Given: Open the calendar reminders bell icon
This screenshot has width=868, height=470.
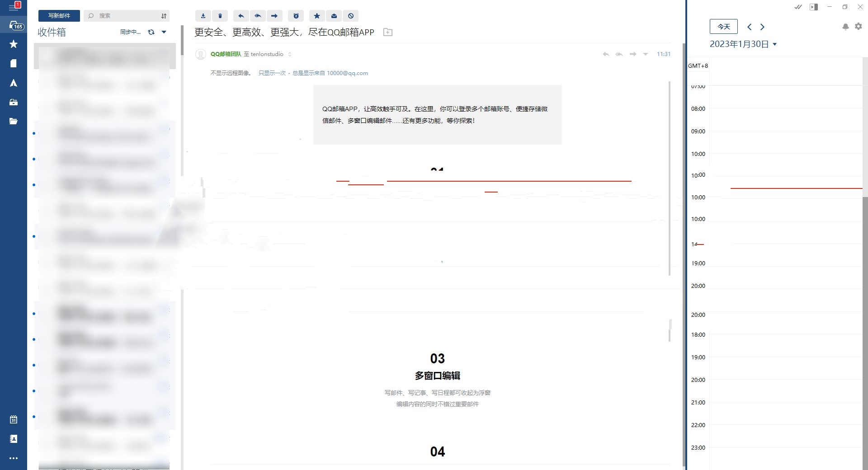Looking at the screenshot, I should click(x=845, y=27).
